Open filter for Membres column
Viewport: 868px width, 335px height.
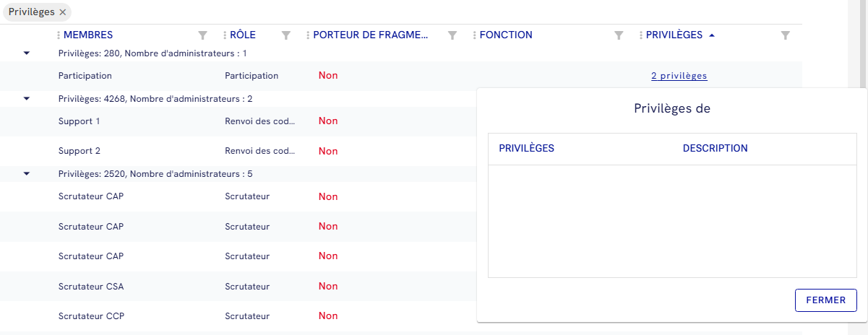point(203,35)
